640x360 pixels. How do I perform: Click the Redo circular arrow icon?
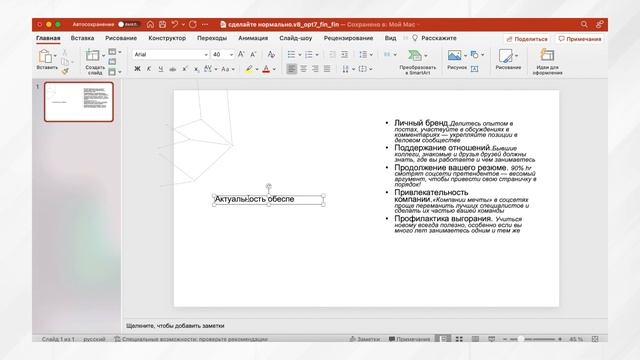tap(193, 24)
